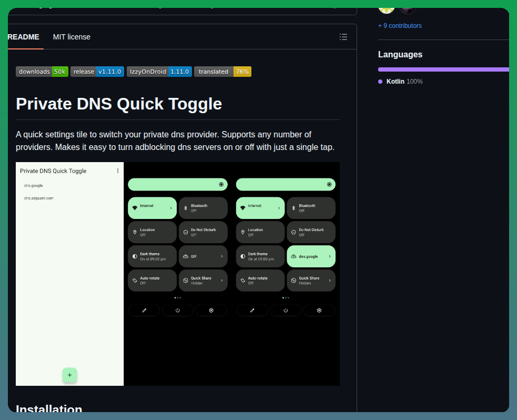Open the + 9 contributors link
Image resolution: width=517 pixels, height=420 pixels.
click(400, 26)
